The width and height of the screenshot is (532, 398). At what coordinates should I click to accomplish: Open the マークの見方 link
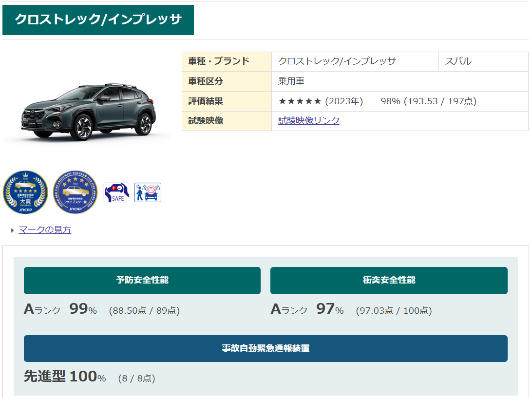pyautogui.click(x=45, y=230)
